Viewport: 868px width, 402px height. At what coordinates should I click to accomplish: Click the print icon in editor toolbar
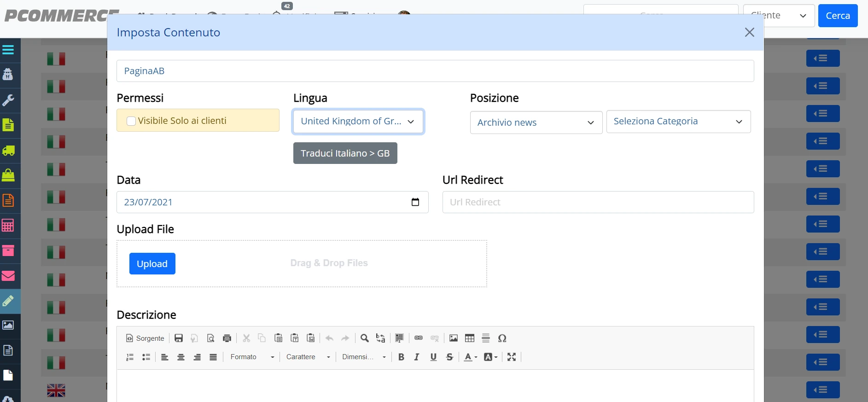(x=227, y=338)
